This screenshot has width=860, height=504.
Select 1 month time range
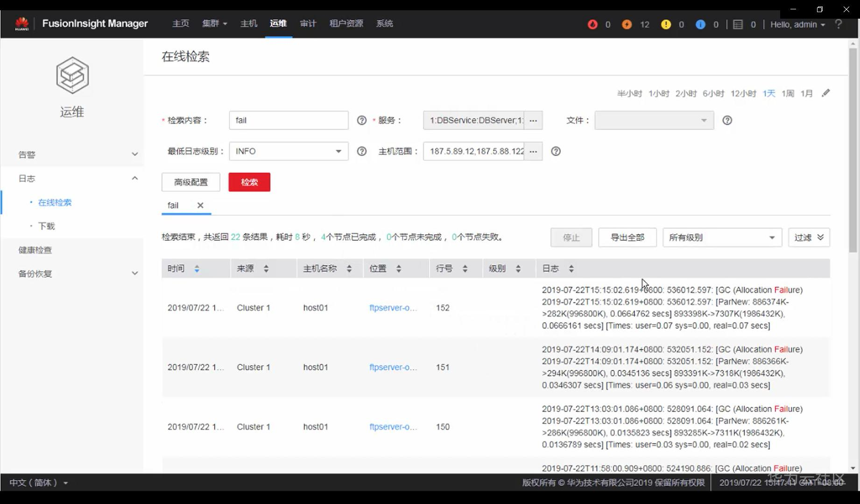[x=807, y=93]
